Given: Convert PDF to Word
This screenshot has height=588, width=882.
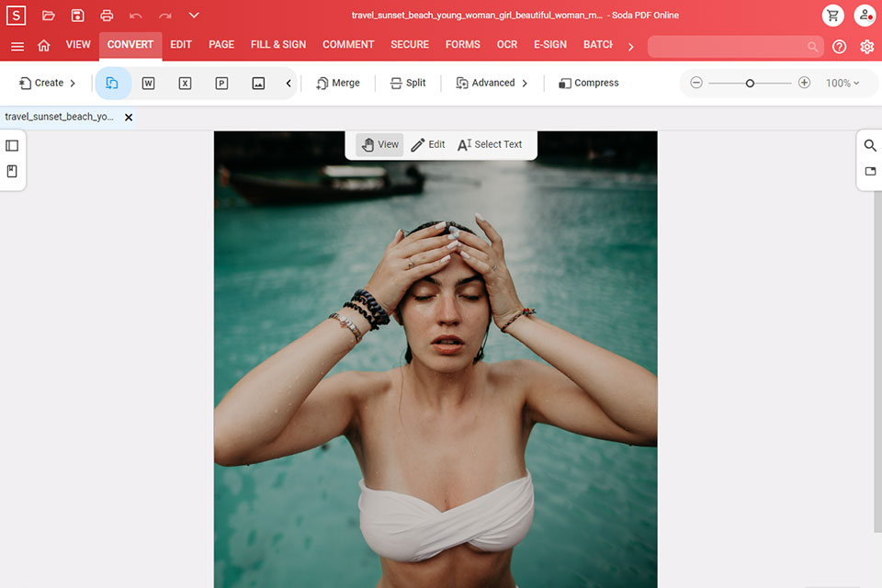Looking at the screenshot, I should tap(149, 84).
